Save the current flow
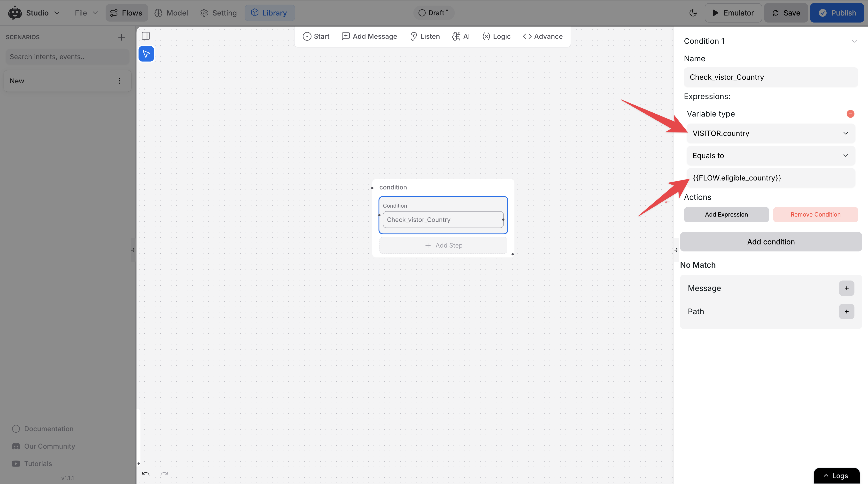This screenshot has height=484, width=868. 786,13
